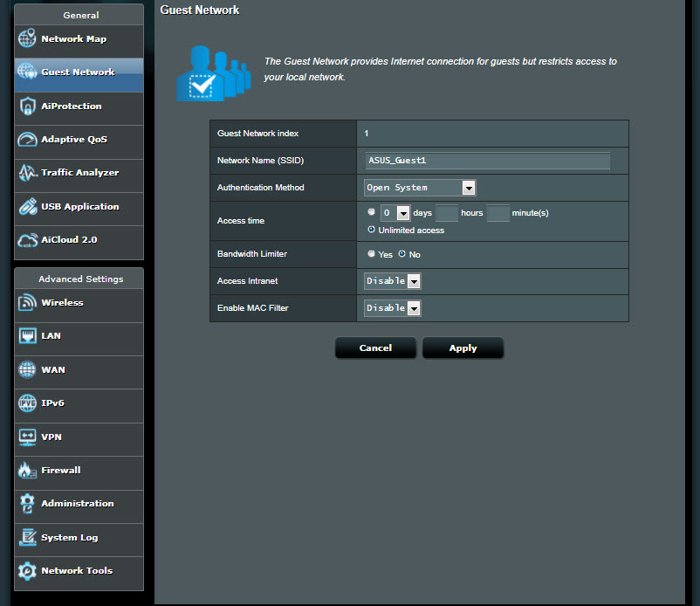700x606 pixels.
Task: Click the Administration gear icon
Action: (x=27, y=504)
